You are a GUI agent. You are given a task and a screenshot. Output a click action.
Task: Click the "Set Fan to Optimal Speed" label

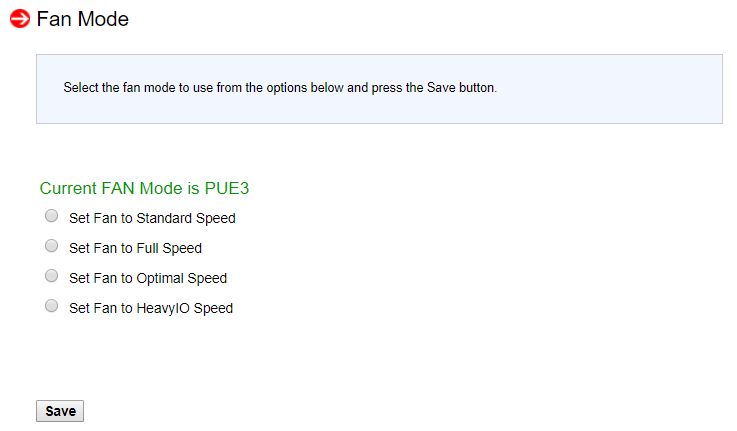coord(148,279)
